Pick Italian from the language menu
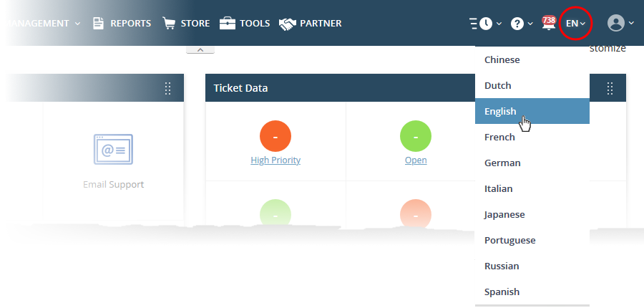Image resolution: width=644 pixels, height=308 pixels. pos(532,189)
